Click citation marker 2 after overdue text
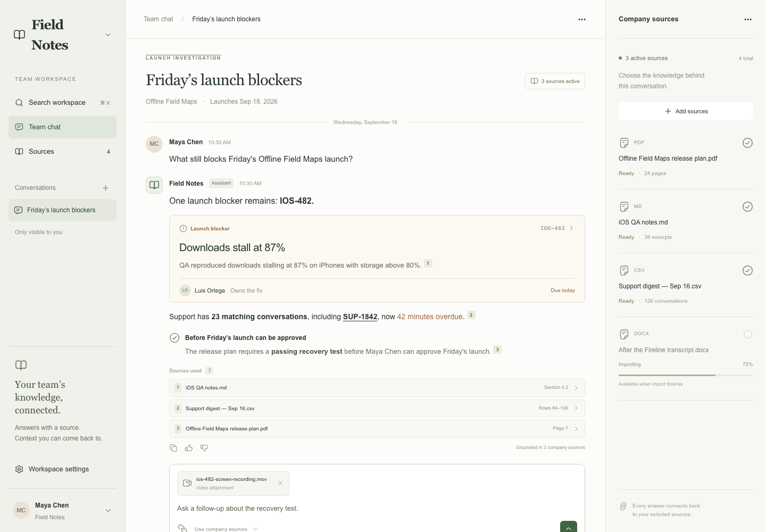The width and height of the screenshot is (766, 532). coord(471,315)
